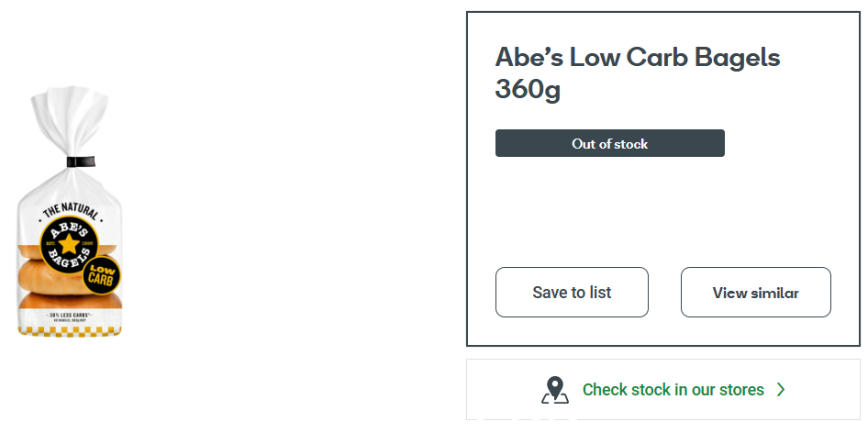Screen dimensions: 868x433
Task: Click the black twist tie on the bagel bag
Action: tap(81, 161)
